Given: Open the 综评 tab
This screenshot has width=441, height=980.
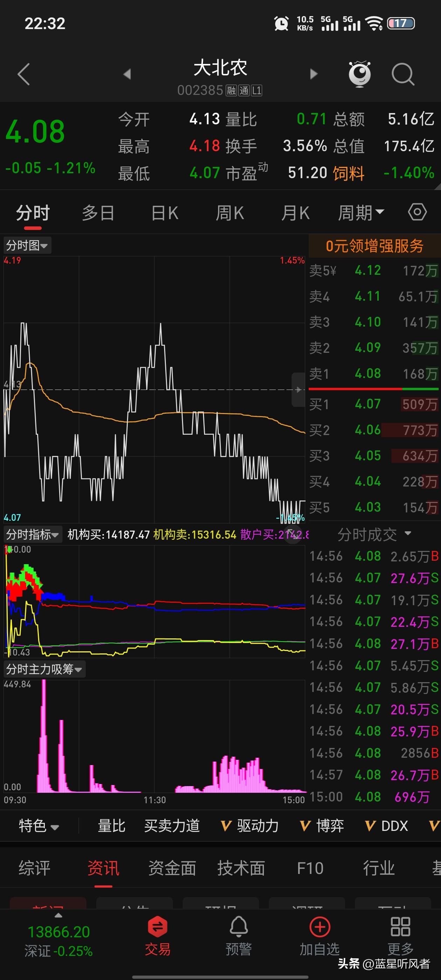Looking at the screenshot, I should point(35,869).
